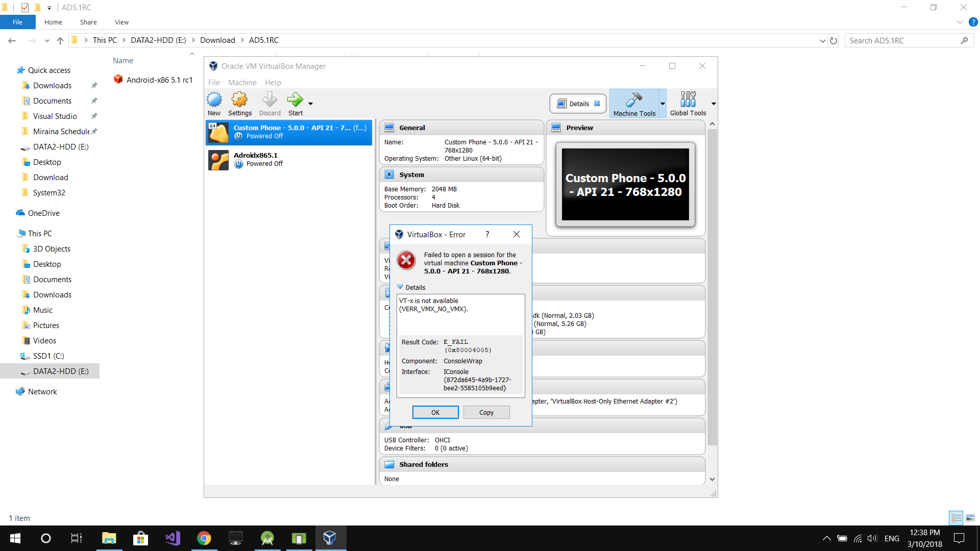Click the Discard toolbar icon
Screen dimensions: 980x551
pyautogui.click(x=269, y=104)
